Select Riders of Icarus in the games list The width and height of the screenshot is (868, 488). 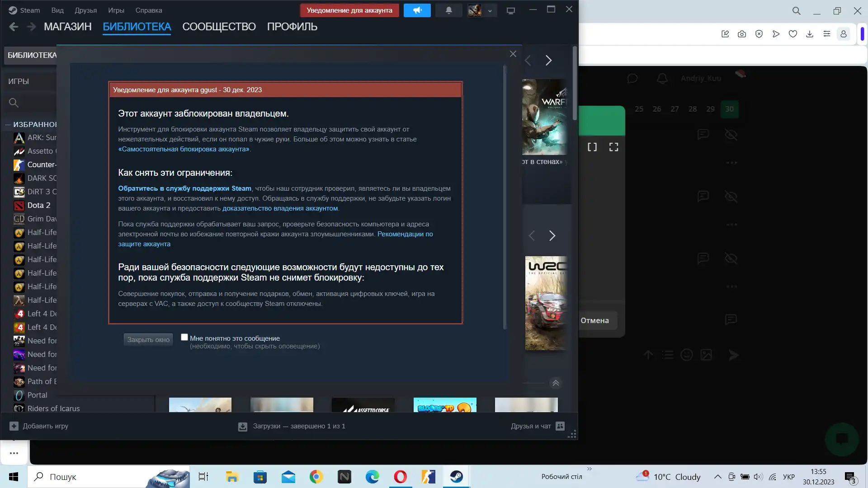click(47, 408)
